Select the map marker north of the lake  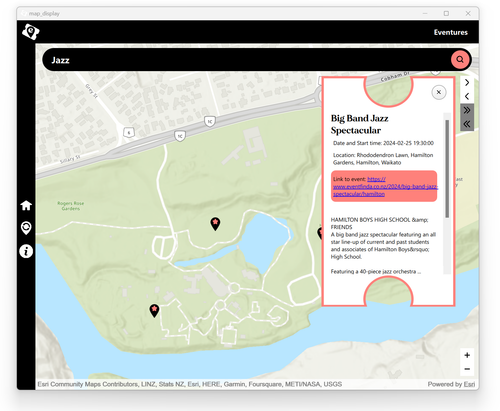point(215,224)
